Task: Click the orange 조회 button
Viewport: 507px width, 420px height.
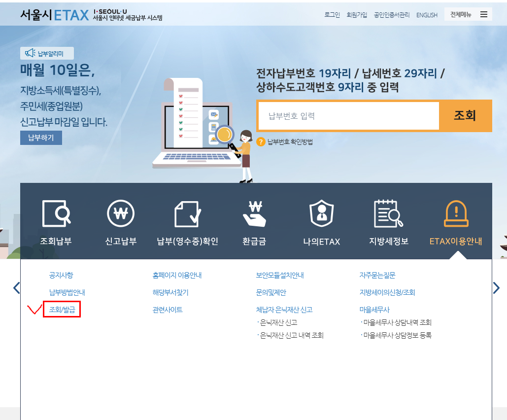Action: point(465,115)
